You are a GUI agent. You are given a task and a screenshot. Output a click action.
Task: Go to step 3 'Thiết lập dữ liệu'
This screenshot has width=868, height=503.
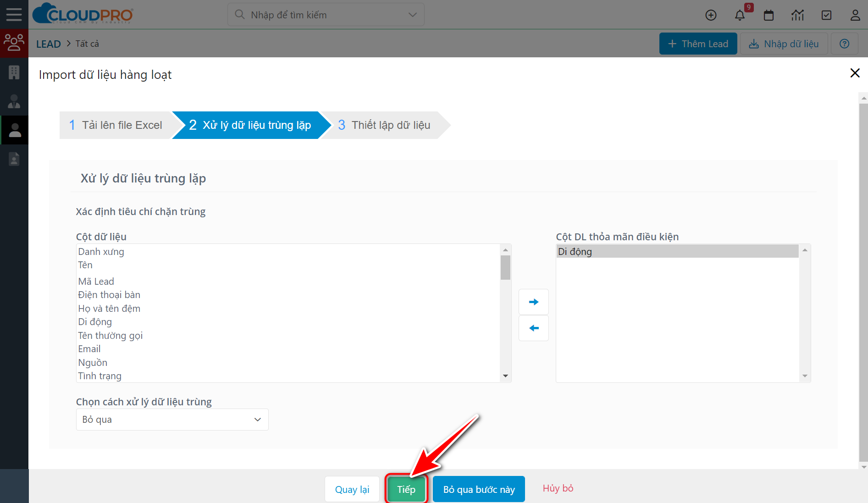384,125
